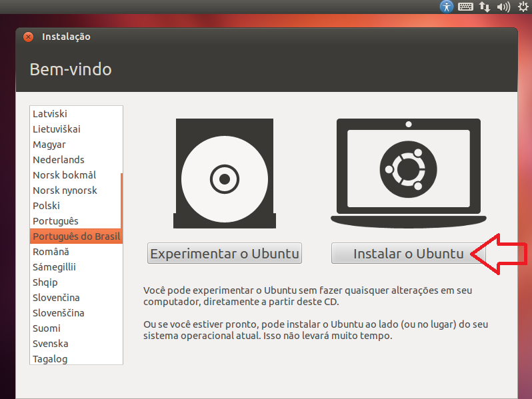Choose Română from the language list
532x399 pixels.
[x=76, y=252]
